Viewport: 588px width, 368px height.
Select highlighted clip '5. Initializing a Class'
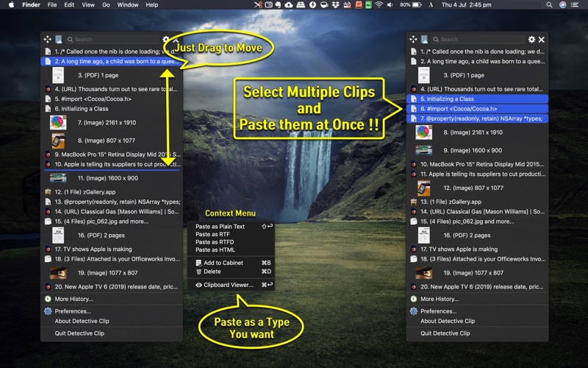click(x=477, y=99)
